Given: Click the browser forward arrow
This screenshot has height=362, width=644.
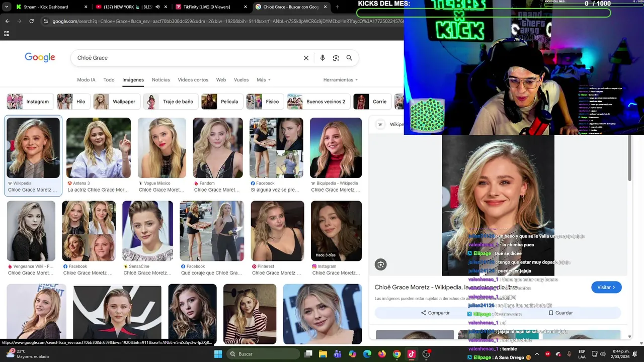Looking at the screenshot, I should pyautogui.click(x=19, y=21).
